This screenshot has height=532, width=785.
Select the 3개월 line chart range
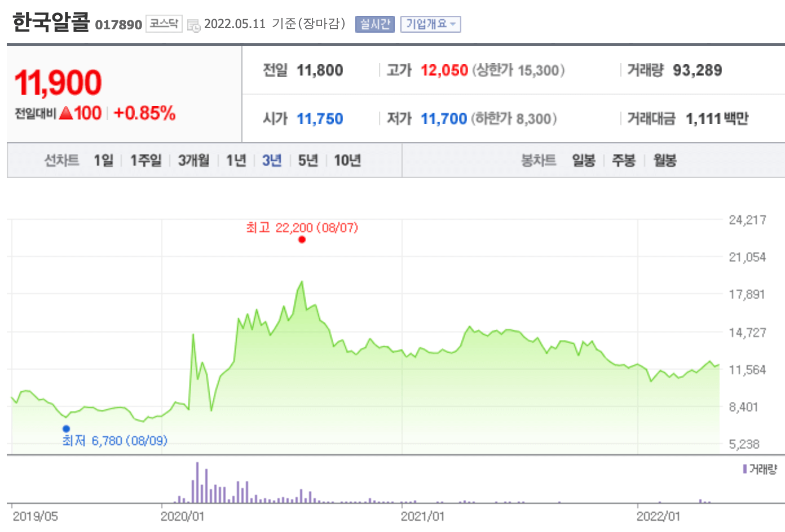(x=194, y=161)
